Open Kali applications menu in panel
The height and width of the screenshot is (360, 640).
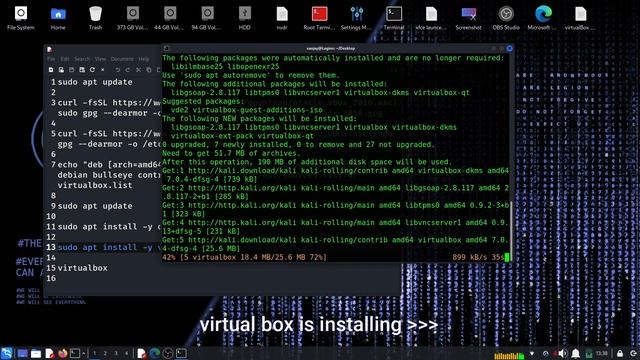pos(7,353)
